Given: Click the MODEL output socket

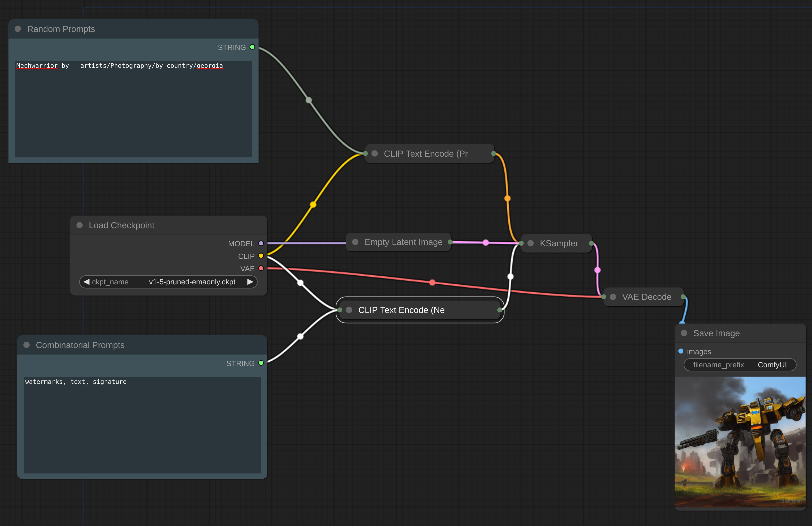Looking at the screenshot, I should pos(261,243).
